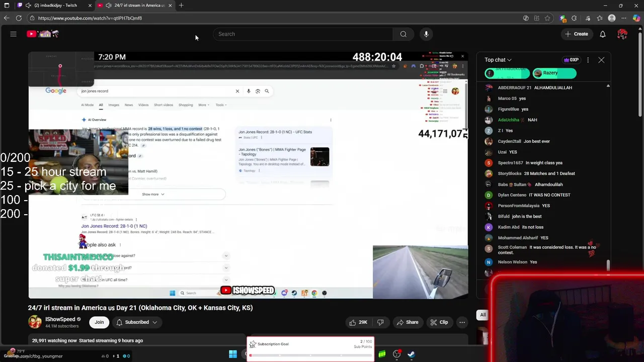Click Scott Coleman's chat username

tap(512, 247)
